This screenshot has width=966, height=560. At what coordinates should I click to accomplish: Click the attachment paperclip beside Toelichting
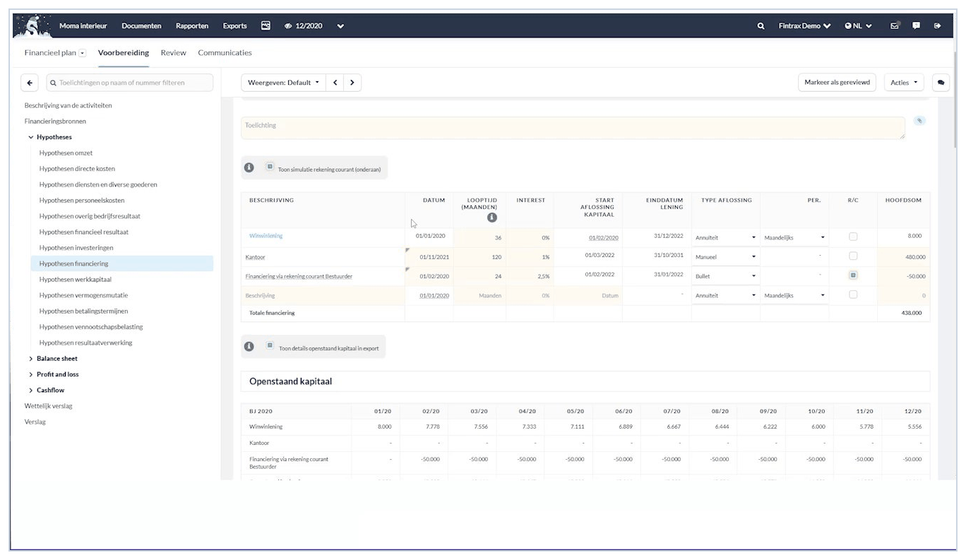click(919, 121)
